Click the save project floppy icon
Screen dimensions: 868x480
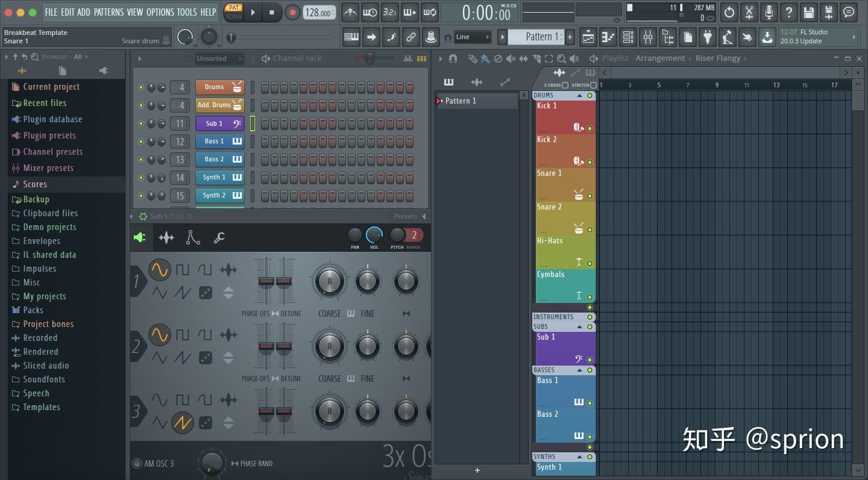(x=809, y=12)
